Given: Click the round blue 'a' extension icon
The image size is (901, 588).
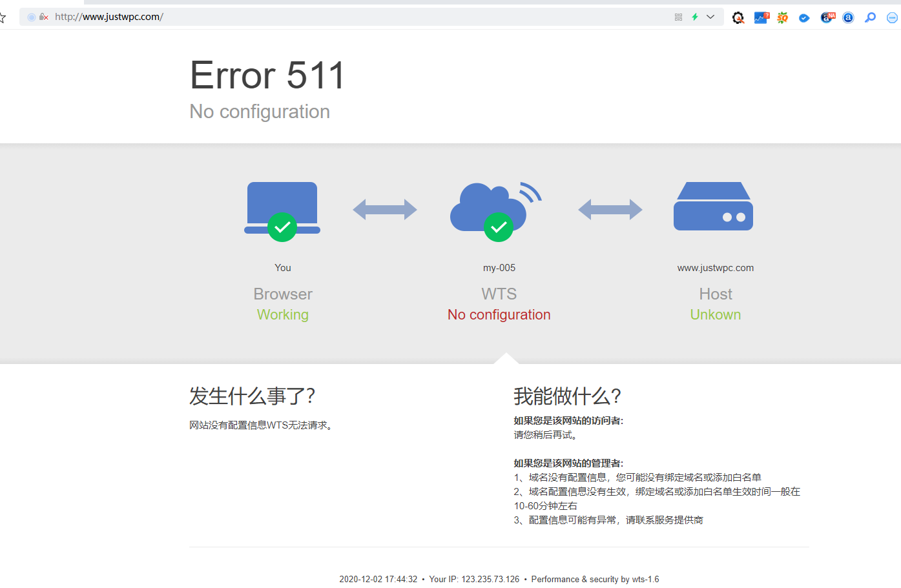Looking at the screenshot, I should [x=849, y=18].
